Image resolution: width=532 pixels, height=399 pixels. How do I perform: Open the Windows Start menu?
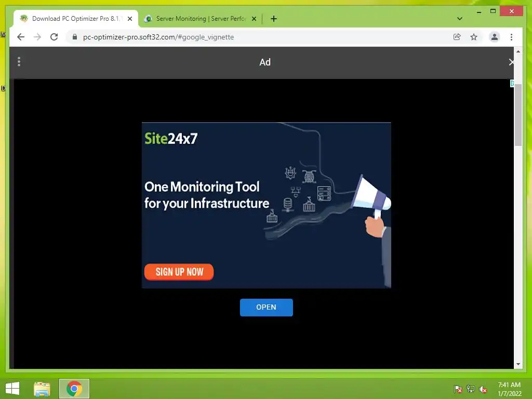pos(12,389)
